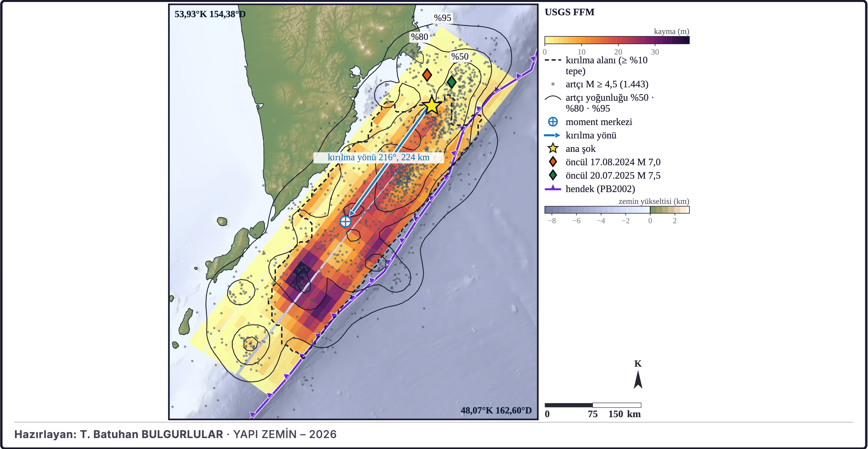
Task: Click the kayma (m) slip color bar
Action: pyautogui.click(x=617, y=40)
